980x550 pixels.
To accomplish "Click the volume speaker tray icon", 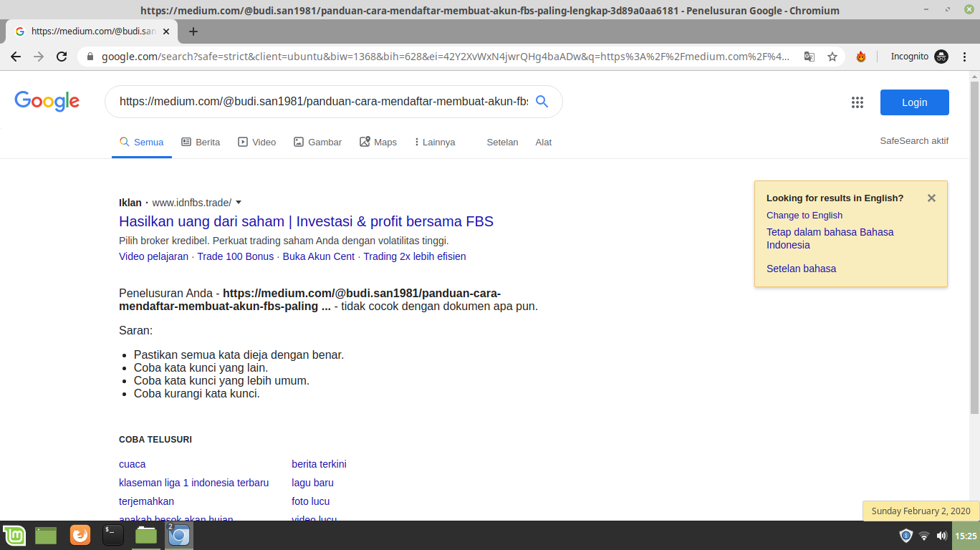I will pyautogui.click(x=941, y=536).
